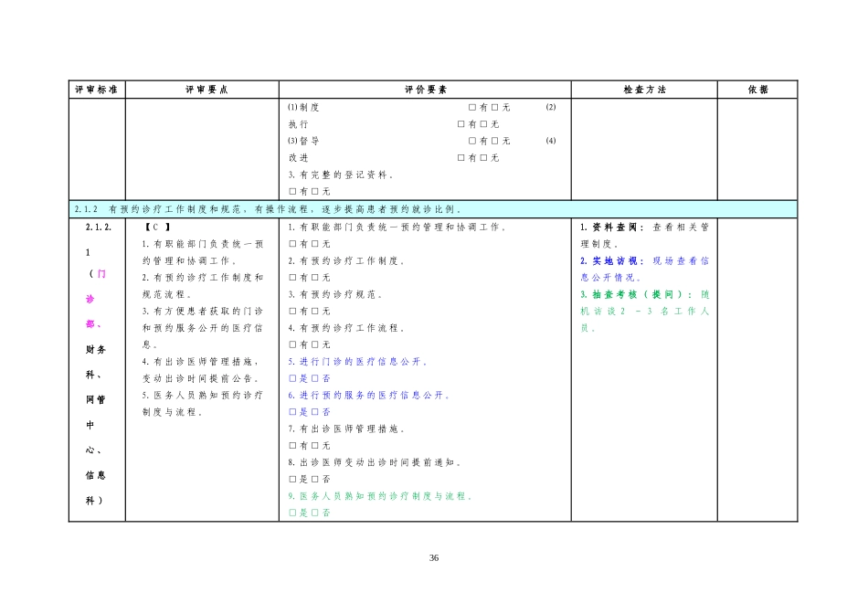Tick the 有 box beside (1)制度

click(x=472, y=108)
